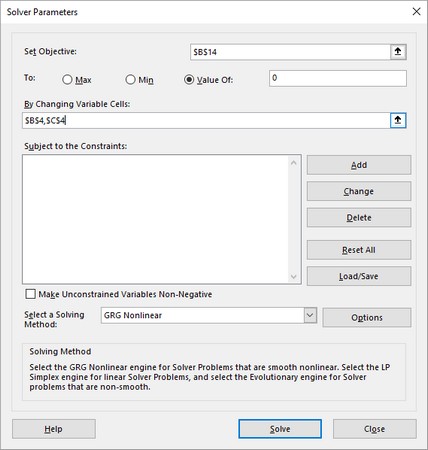The width and height of the screenshot is (428, 450).
Task: Close the Solver Parameters dialog with X
Action: tap(416, 12)
